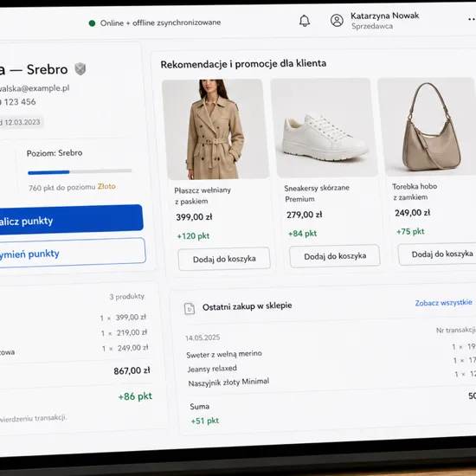Click the Złoto level link text
Screen dimensions: 476x476
coord(106,186)
